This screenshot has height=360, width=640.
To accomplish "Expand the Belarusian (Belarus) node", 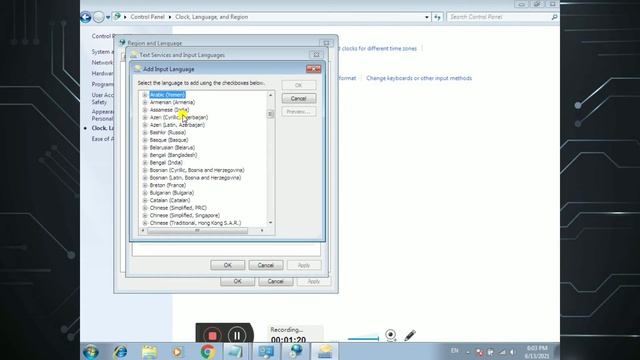I will (x=145, y=148).
